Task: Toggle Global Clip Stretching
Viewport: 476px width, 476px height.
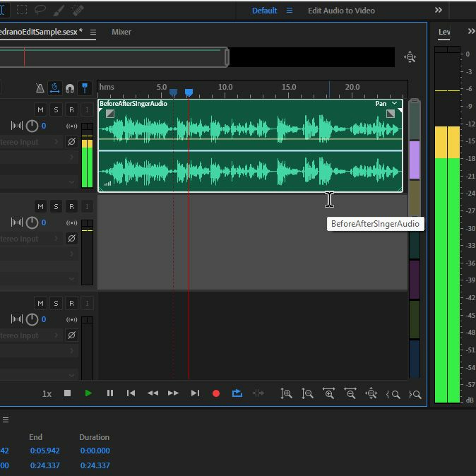Action: 55,88
